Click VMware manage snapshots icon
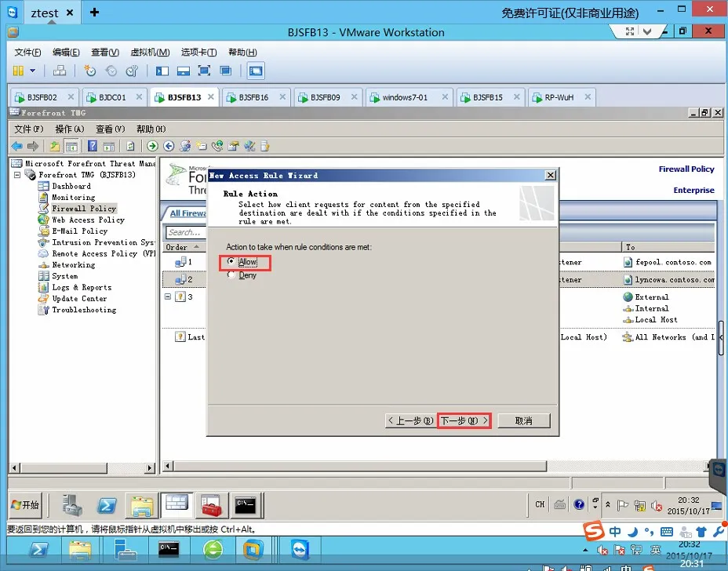 (x=132, y=71)
